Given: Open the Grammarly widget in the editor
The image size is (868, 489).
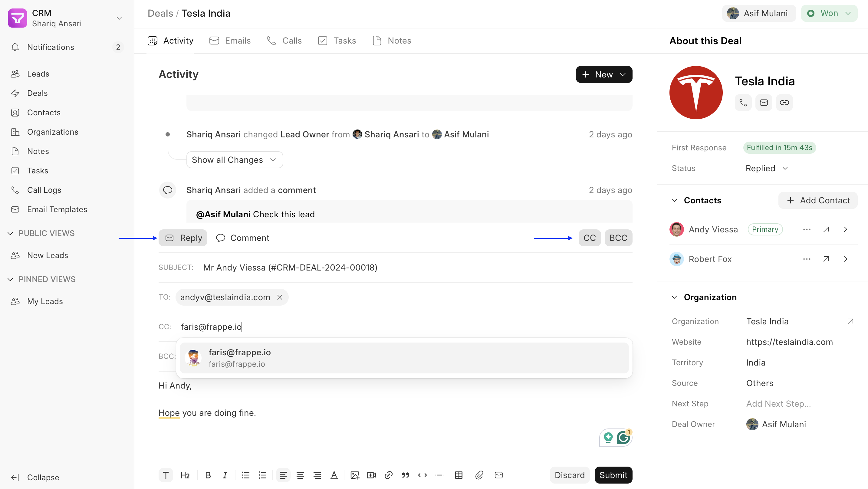Looking at the screenshot, I should 623,438.
